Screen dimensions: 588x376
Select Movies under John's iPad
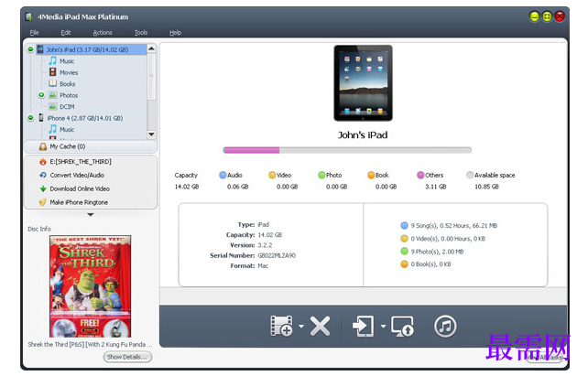point(69,72)
